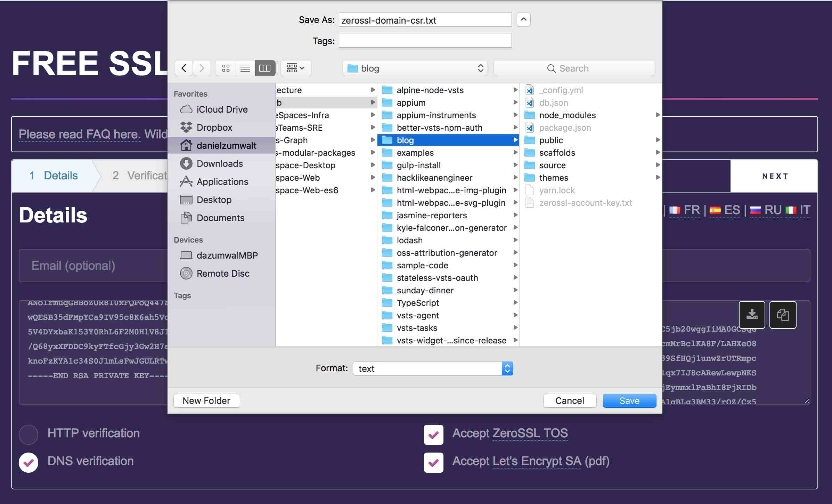Click the back navigation arrow
Viewport: 832px width, 504px height.
pos(184,68)
